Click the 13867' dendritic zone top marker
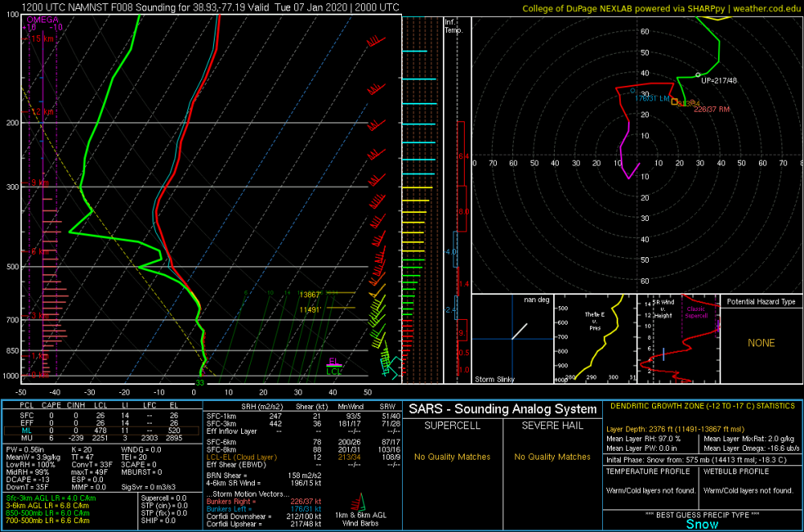The width and height of the screenshot is (804, 532). (310, 295)
